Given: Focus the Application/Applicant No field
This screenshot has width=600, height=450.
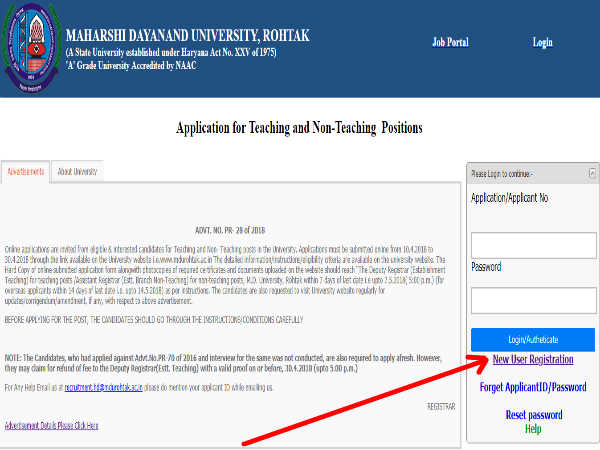Looking at the screenshot, I should coord(533,245).
